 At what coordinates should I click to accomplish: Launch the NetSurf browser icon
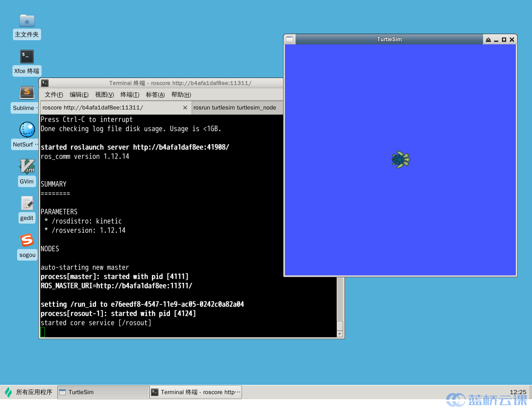coord(27,130)
